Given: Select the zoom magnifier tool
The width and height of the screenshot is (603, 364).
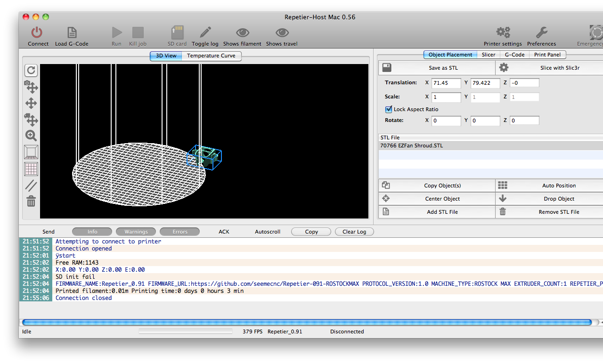Looking at the screenshot, I should coord(31,136).
